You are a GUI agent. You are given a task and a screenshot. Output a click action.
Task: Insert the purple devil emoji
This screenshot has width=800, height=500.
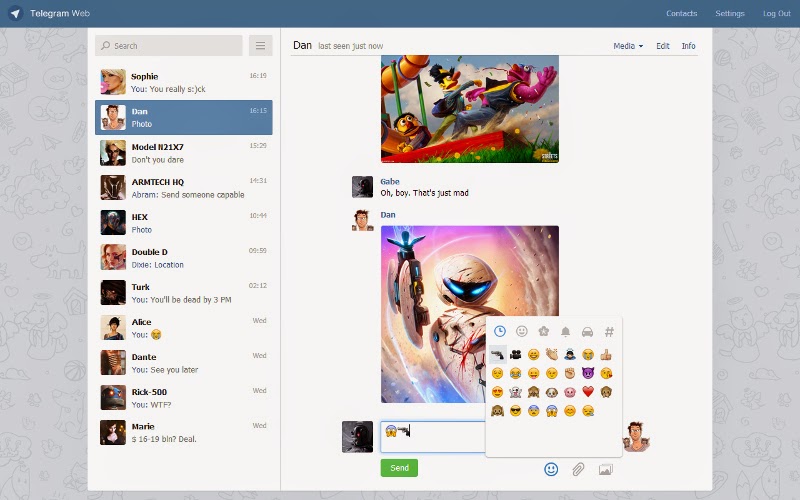[588, 373]
